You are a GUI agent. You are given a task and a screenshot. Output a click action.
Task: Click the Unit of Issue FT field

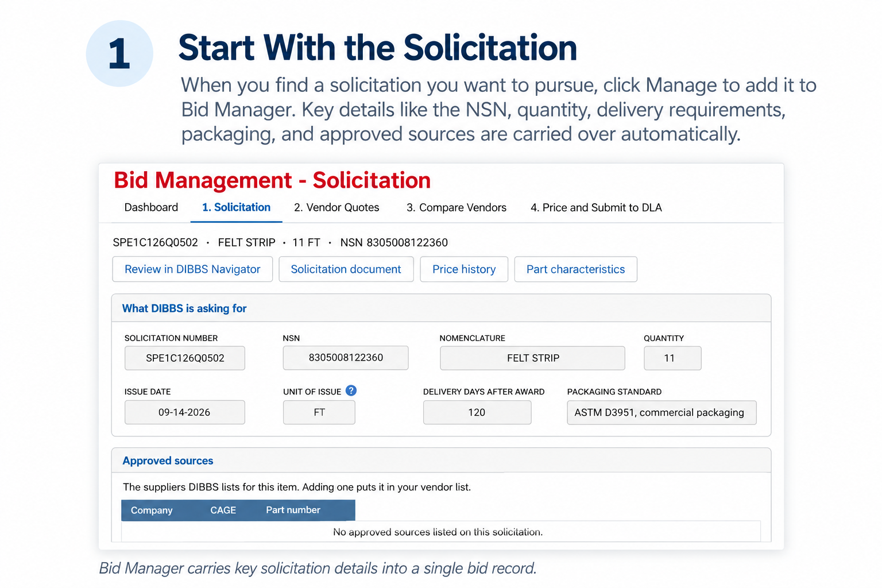pos(319,412)
